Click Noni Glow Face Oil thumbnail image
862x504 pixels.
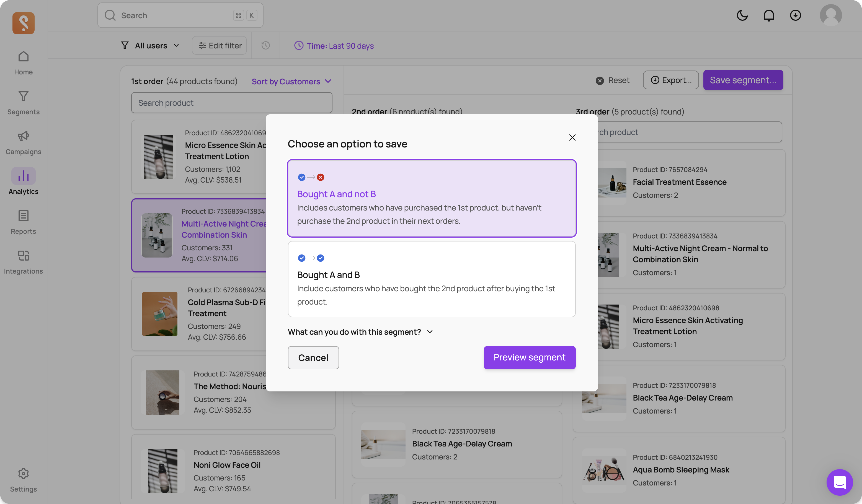click(x=162, y=471)
